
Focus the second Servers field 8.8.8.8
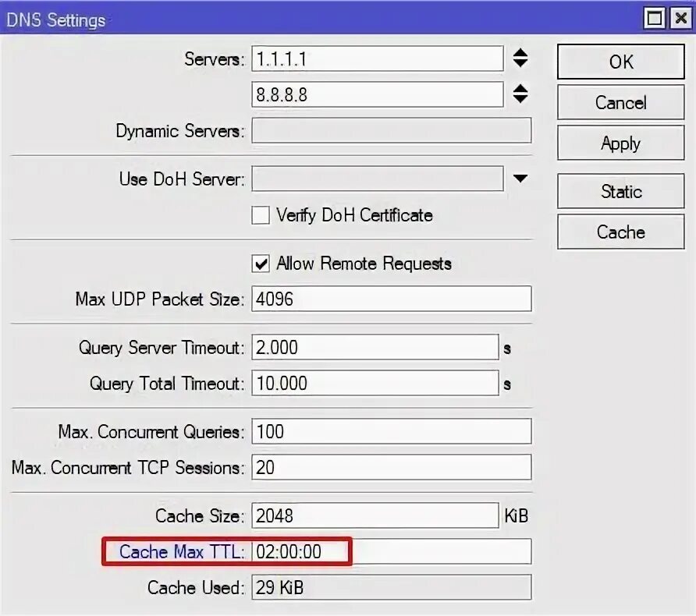pyautogui.click(x=378, y=94)
